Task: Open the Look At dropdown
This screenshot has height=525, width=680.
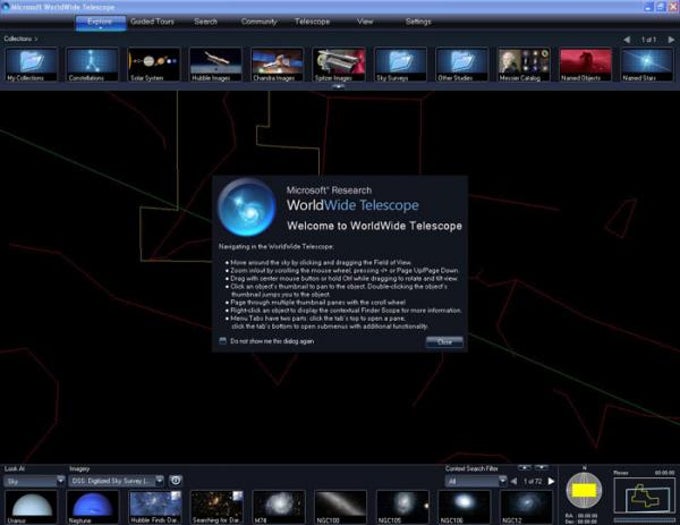Action: [x=34, y=481]
